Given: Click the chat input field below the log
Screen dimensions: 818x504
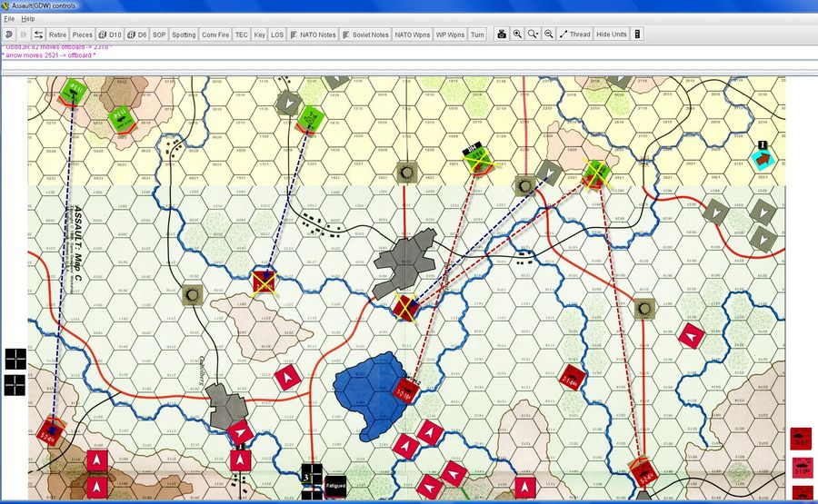Looking at the screenshot, I should (409, 66).
